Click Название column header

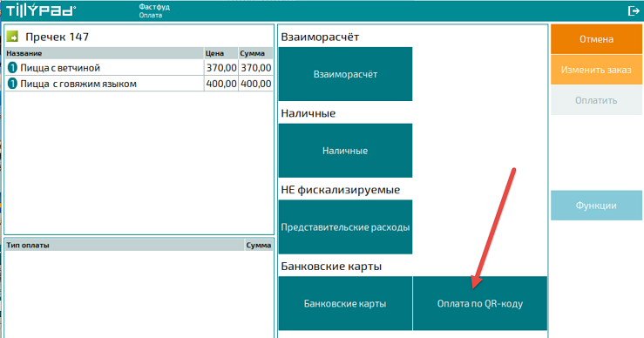[105, 53]
